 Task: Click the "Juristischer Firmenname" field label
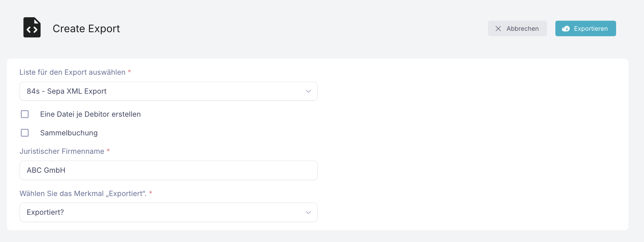coord(62,151)
